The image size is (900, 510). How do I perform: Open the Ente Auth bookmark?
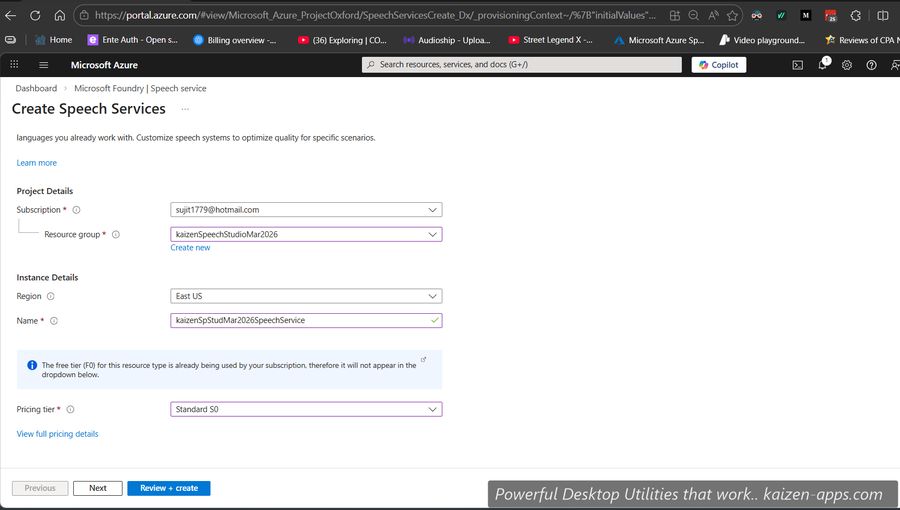[133, 40]
